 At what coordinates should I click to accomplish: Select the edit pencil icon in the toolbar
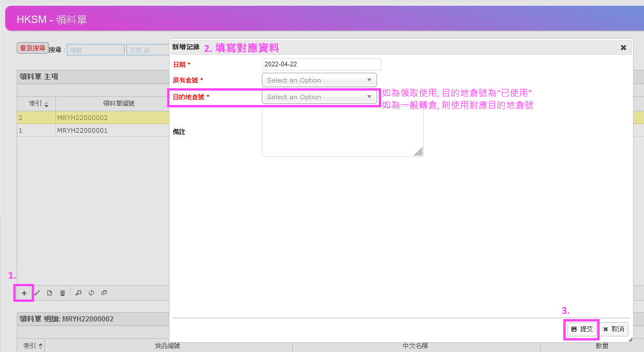(x=37, y=293)
